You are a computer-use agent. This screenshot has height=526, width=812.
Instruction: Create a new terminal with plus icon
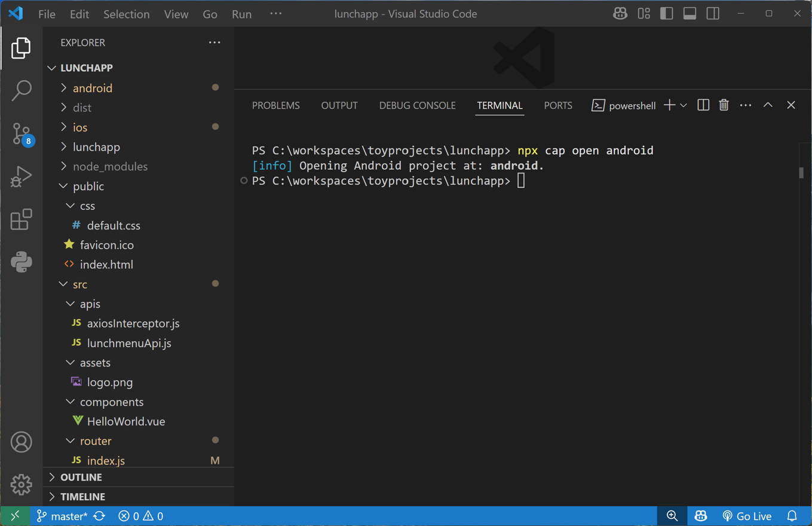(x=669, y=105)
